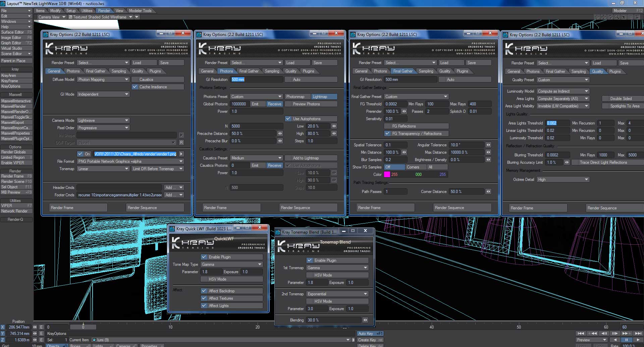Jump to the first frame
644x347 pixels.
click(581, 333)
